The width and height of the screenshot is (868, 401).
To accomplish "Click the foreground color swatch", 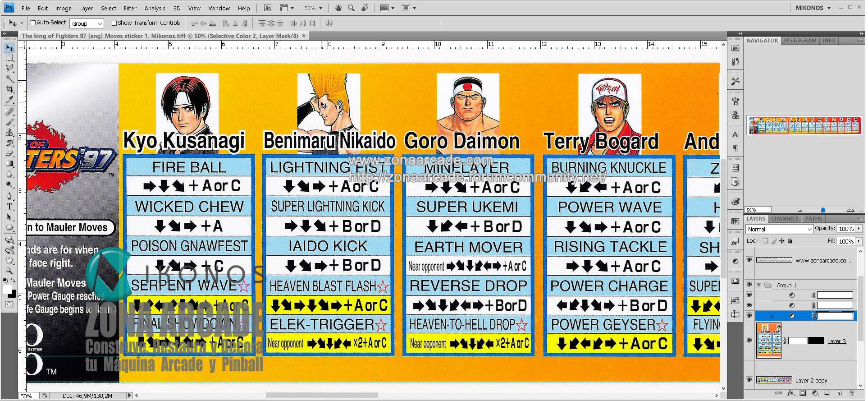I will click(7, 289).
